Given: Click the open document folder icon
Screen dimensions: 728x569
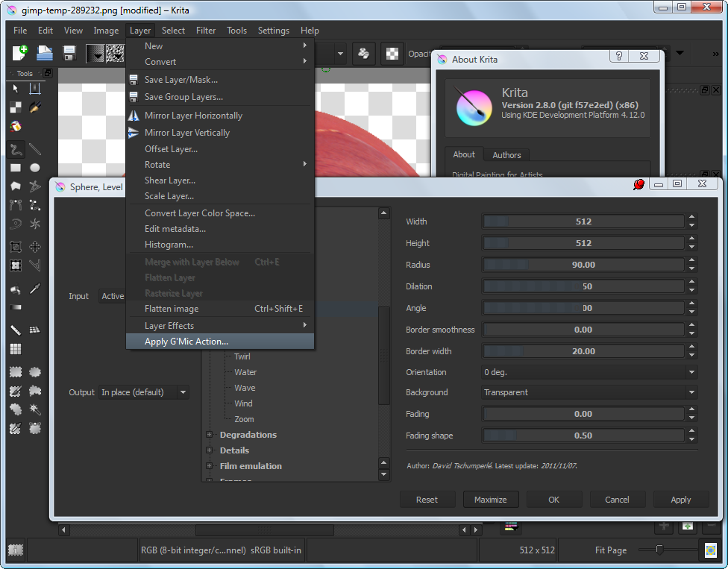Looking at the screenshot, I should point(45,54).
